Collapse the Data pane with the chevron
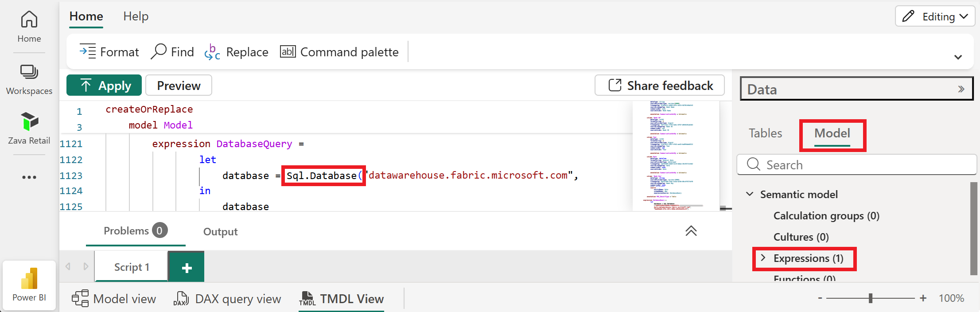 pos(961,89)
